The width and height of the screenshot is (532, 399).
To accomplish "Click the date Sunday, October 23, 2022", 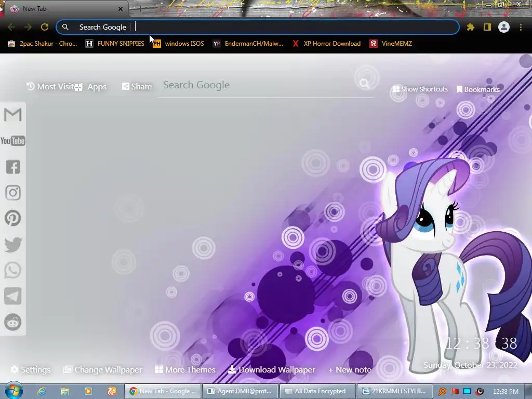I will pos(470,365).
